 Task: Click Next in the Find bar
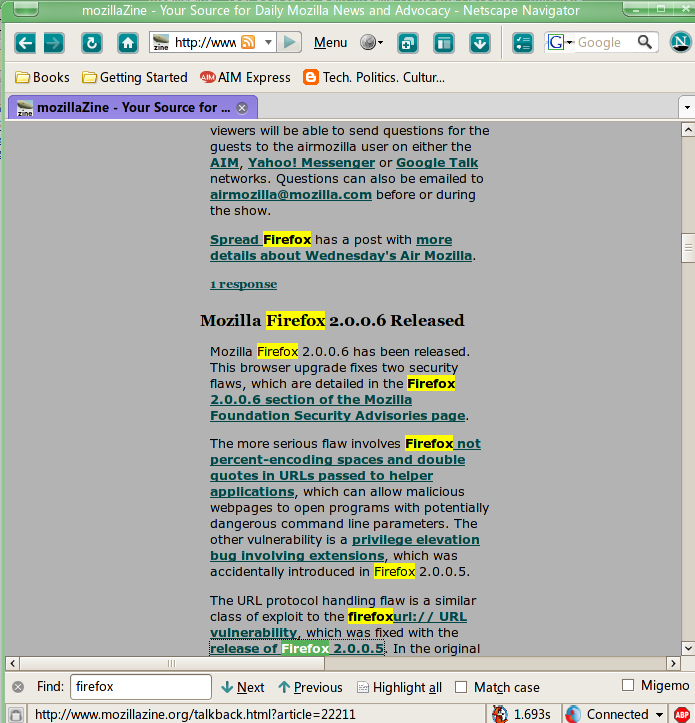243,687
